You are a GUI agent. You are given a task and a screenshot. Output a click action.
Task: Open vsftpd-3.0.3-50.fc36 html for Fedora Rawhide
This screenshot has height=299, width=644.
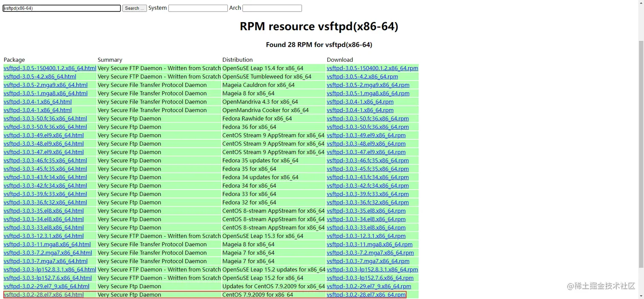coord(45,118)
